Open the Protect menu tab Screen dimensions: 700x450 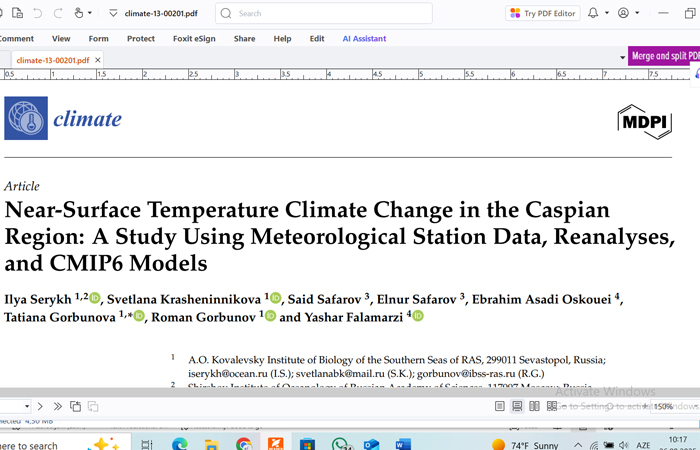[141, 39]
